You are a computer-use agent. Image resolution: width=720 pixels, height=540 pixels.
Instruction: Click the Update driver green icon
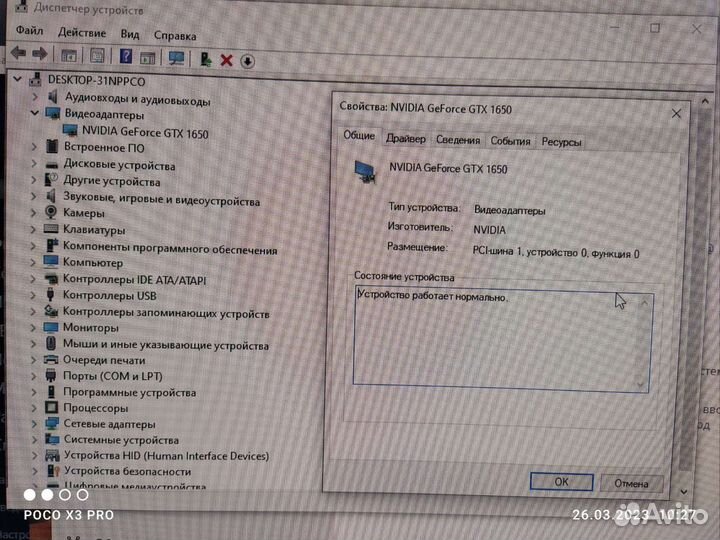pos(206,59)
